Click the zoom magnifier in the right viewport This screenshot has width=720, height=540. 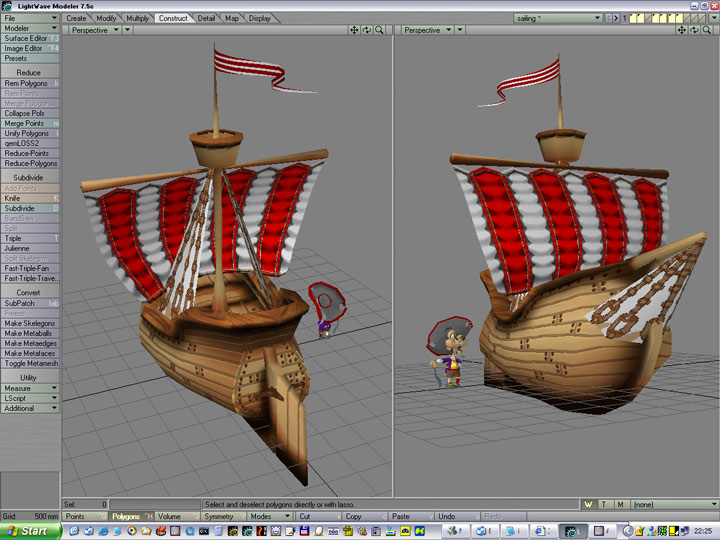pyautogui.click(x=707, y=30)
